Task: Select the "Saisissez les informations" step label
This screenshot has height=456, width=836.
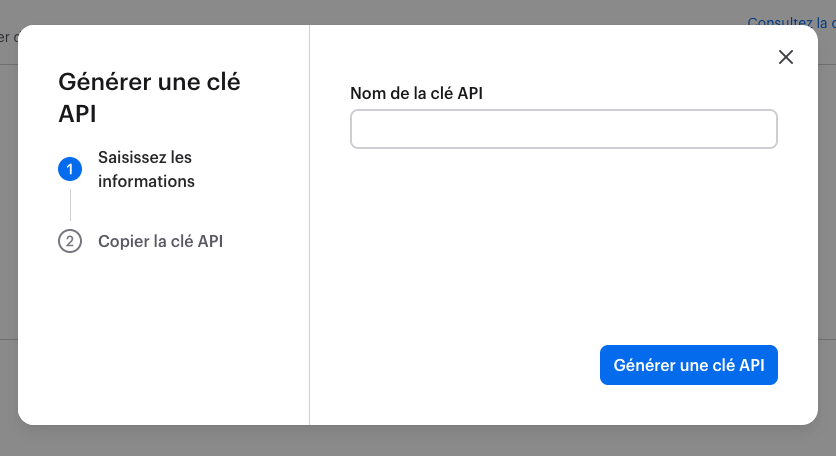Action: (x=146, y=170)
